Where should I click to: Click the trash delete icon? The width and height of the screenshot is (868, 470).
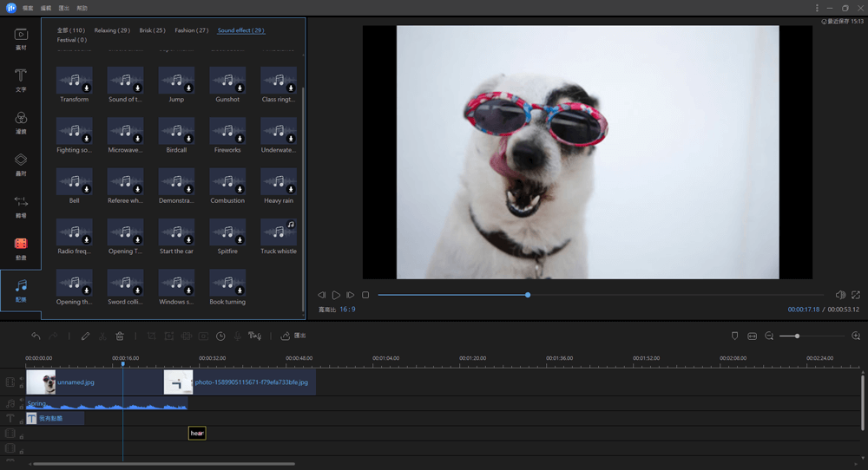(120, 336)
